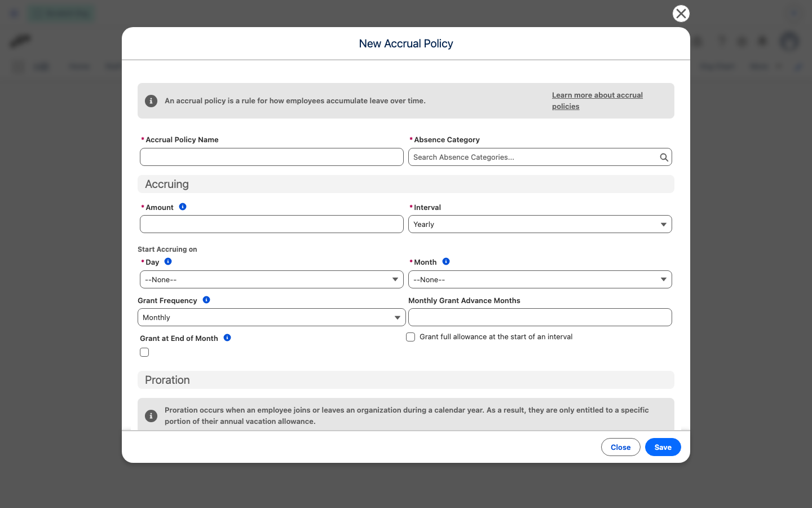This screenshot has width=812, height=508.
Task: Select the Monthly Grant Advance Months field
Action: (540, 317)
